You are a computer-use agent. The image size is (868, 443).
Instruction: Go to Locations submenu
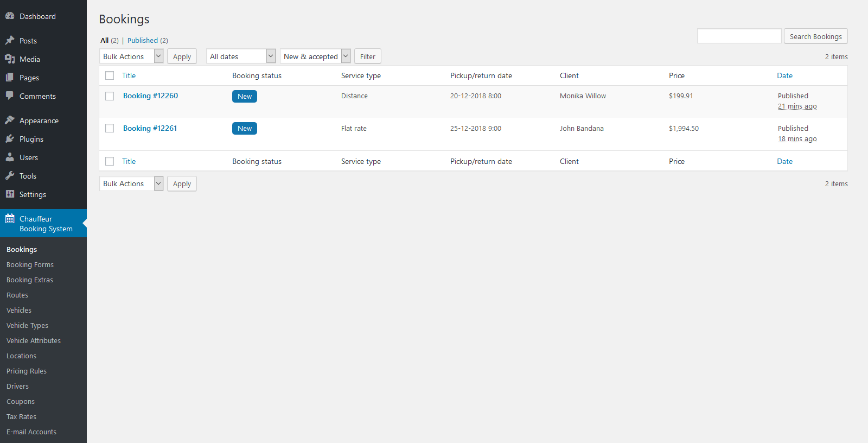pos(21,356)
